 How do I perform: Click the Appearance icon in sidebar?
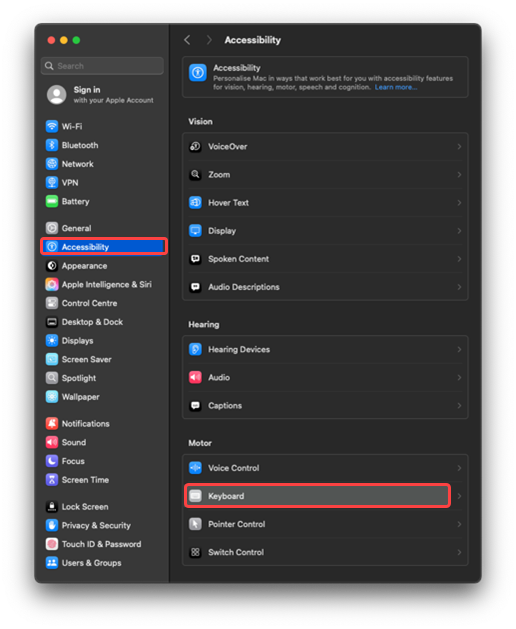point(52,266)
